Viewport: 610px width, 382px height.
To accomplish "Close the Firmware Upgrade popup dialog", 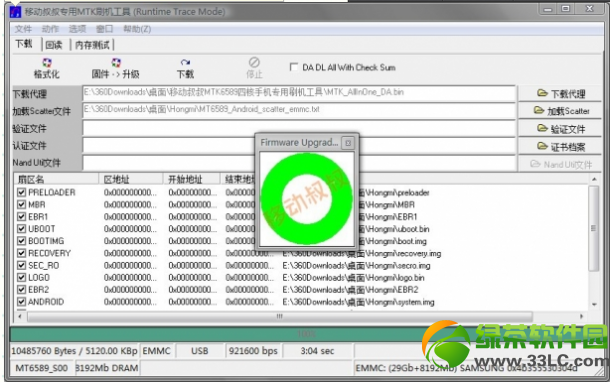I will tap(348, 143).
